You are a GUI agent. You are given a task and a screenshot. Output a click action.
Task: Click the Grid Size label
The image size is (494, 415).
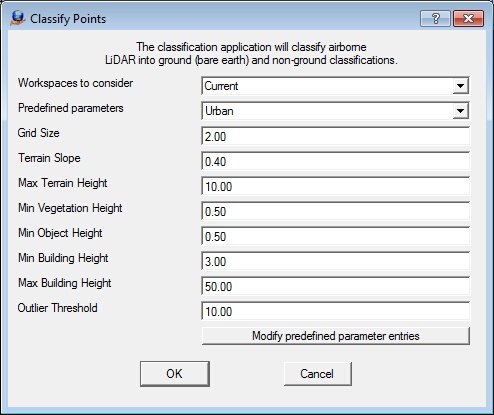[x=39, y=133]
